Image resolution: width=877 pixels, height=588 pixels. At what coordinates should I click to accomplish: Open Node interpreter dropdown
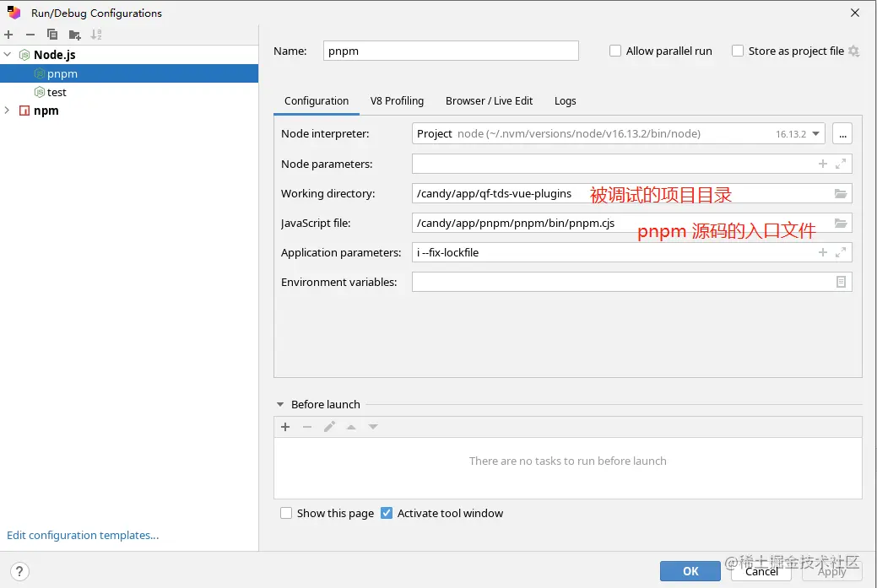click(815, 133)
